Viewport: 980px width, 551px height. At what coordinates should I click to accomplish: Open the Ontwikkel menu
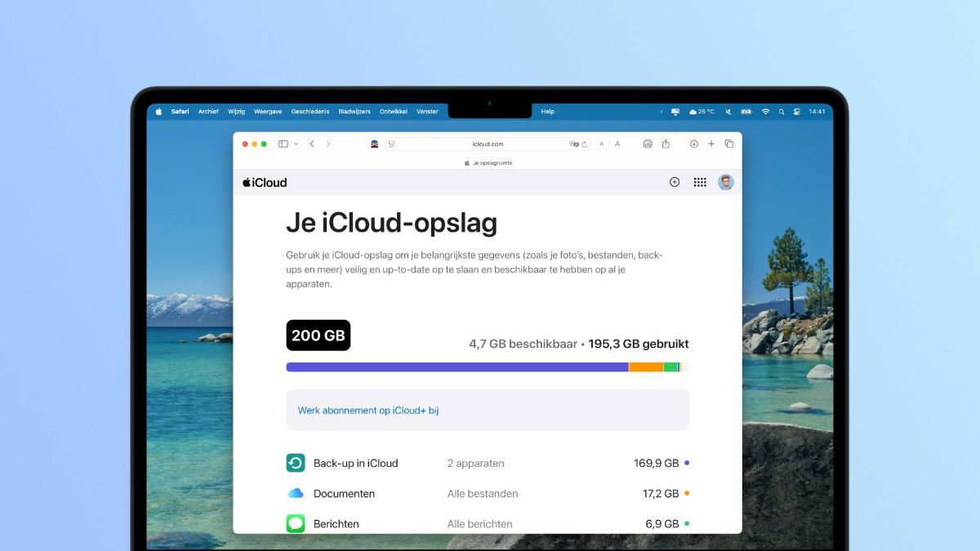[x=394, y=111]
